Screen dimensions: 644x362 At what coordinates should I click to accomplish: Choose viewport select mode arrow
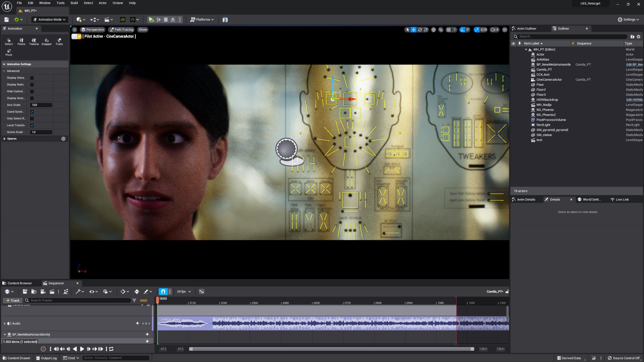click(x=407, y=30)
